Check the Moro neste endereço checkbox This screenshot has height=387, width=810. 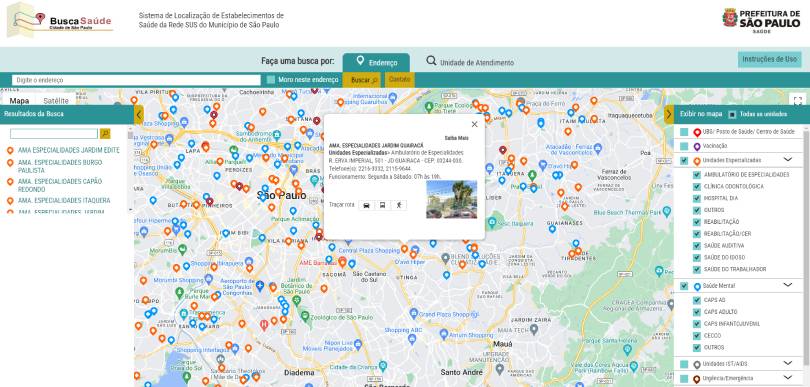(x=271, y=80)
